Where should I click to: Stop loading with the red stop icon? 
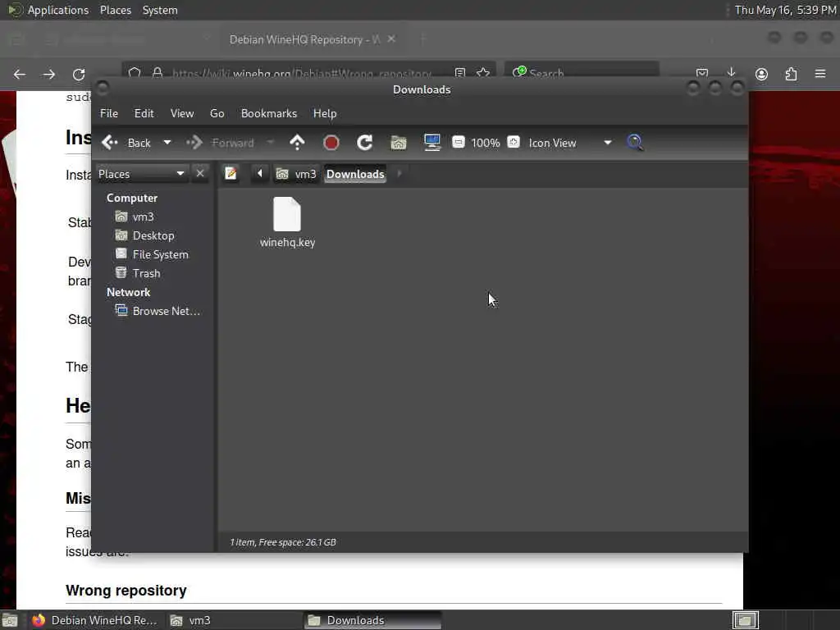click(331, 143)
